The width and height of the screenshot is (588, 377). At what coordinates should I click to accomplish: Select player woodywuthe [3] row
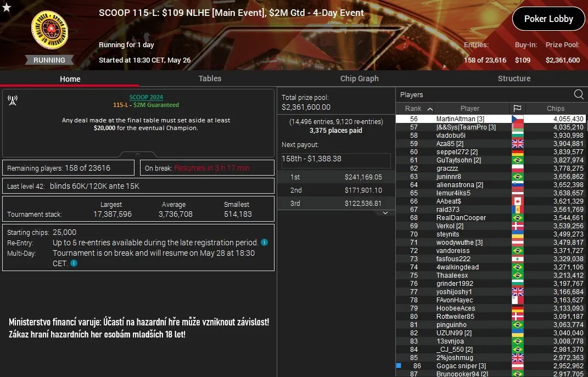[x=490, y=243]
